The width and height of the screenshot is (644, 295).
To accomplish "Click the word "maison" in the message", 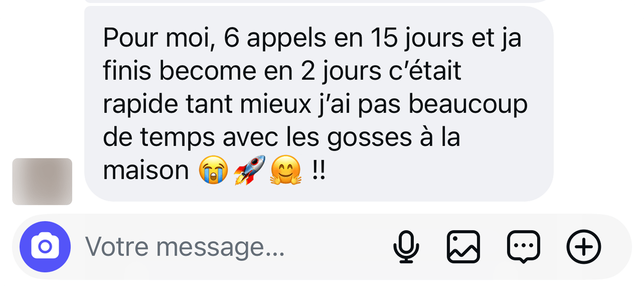I will (146, 170).
